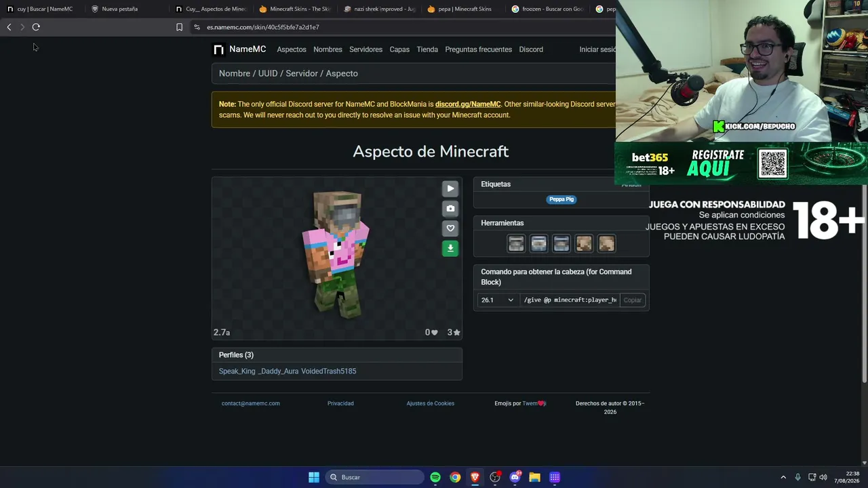Select the third head tool thumbnail
The image size is (868, 488).
click(x=561, y=243)
